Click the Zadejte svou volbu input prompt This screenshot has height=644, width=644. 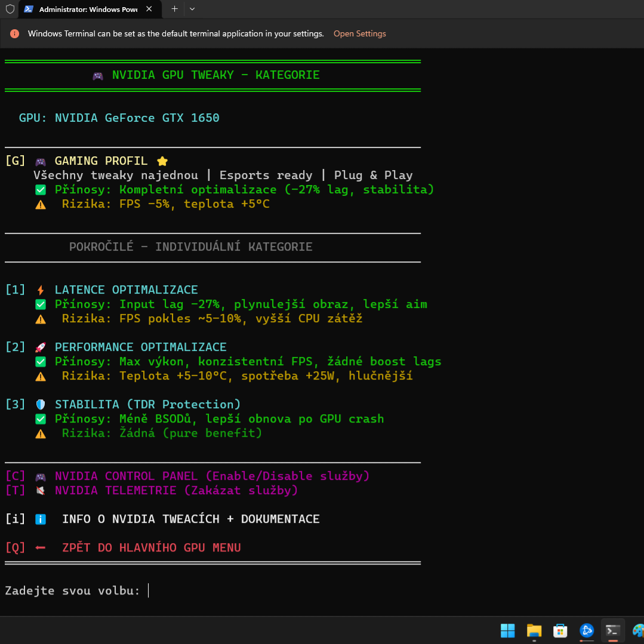(149, 591)
